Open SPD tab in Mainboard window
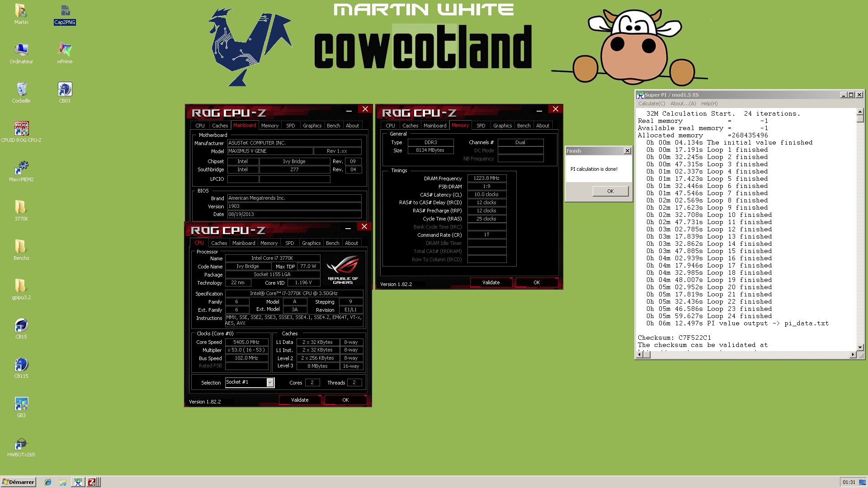This screenshot has width=868, height=488. click(291, 126)
